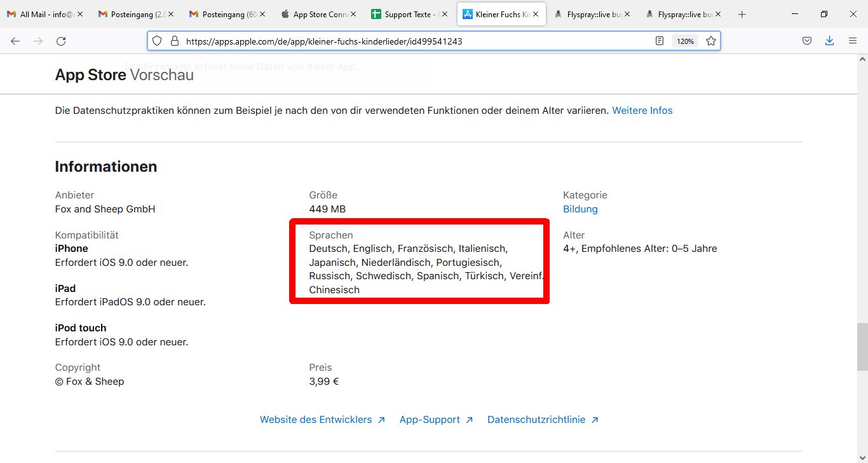Click the age rating 4+, Empfohlenes Alter text
The width and height of the screenshot is (868, 463).
click(x=640, y=249)
